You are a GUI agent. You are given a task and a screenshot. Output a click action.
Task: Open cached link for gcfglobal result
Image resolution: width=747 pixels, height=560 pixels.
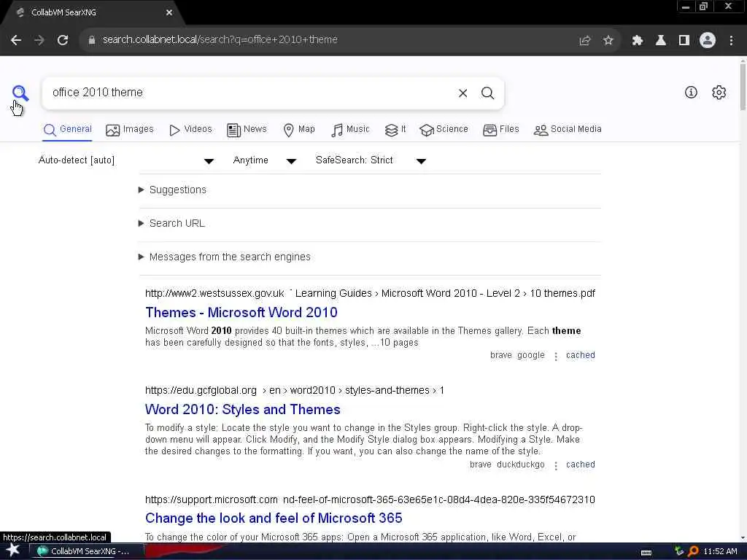580,464
